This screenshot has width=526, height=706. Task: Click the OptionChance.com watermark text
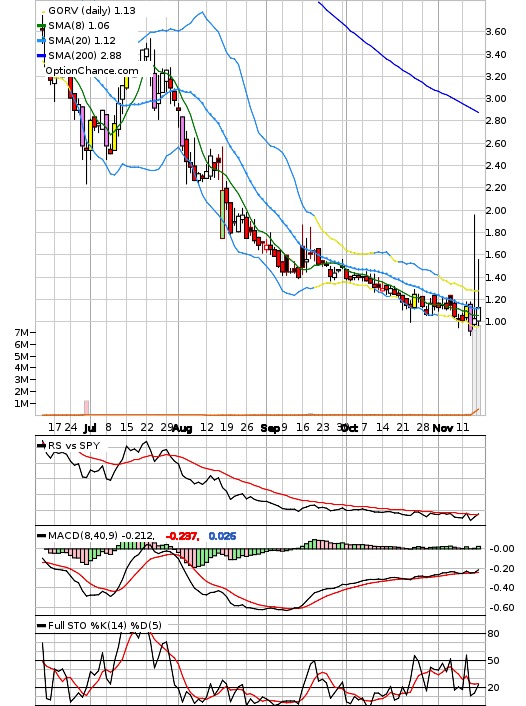[92, 71]
